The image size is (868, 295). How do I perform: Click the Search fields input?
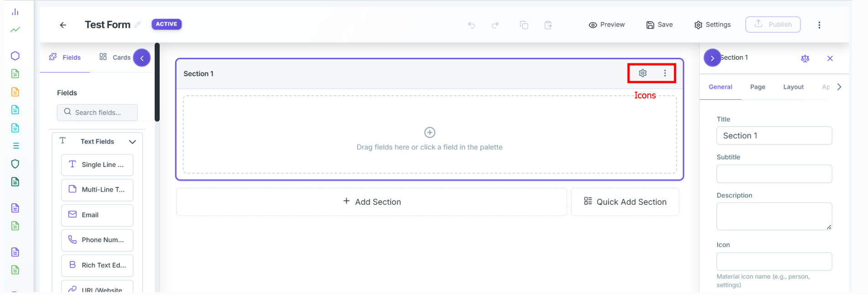pyautogui.click(x=97, y=112)
